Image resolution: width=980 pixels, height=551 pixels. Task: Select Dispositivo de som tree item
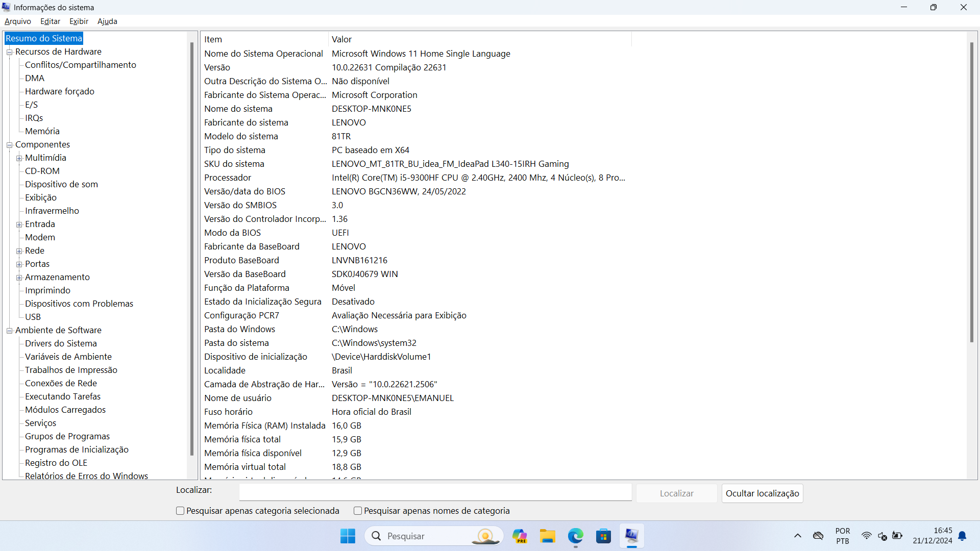click(61, 184)
